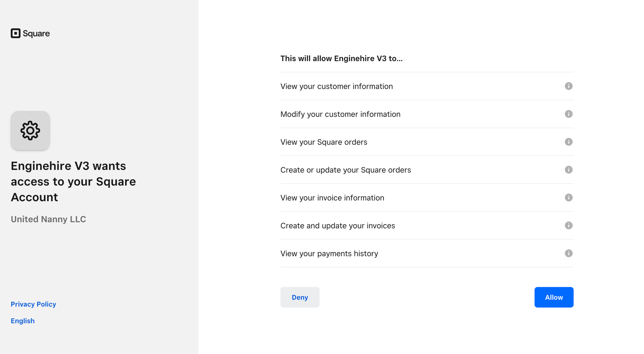This screenshot has height=354, width=644.
Task: Open info icon beside Modify customer information
Action: pos(568,114)
